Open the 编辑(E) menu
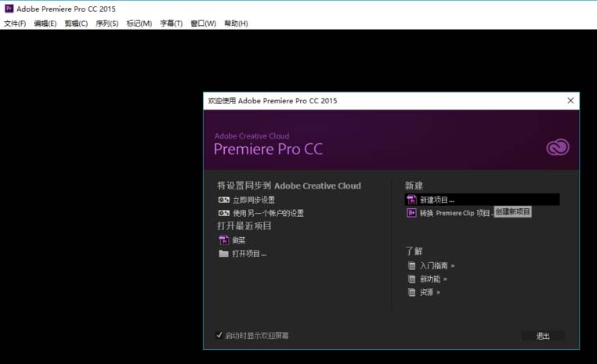 click(x=45, y=23)
